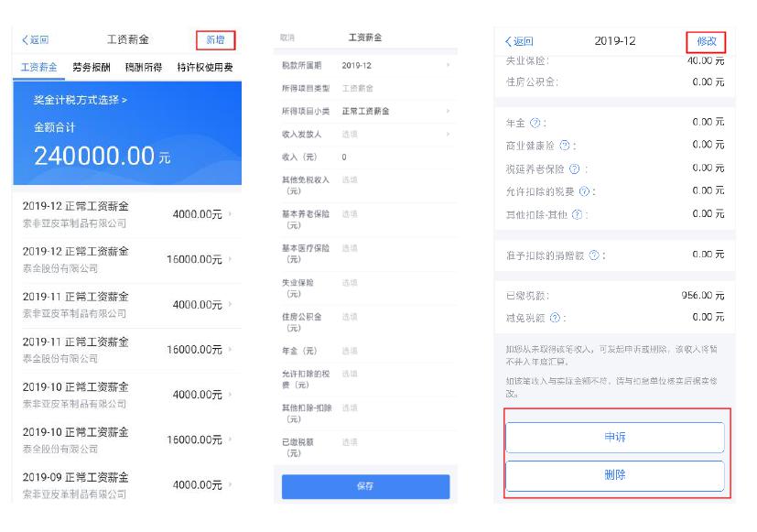Switch to the 稿酬所得 tab

click(144, 67)
